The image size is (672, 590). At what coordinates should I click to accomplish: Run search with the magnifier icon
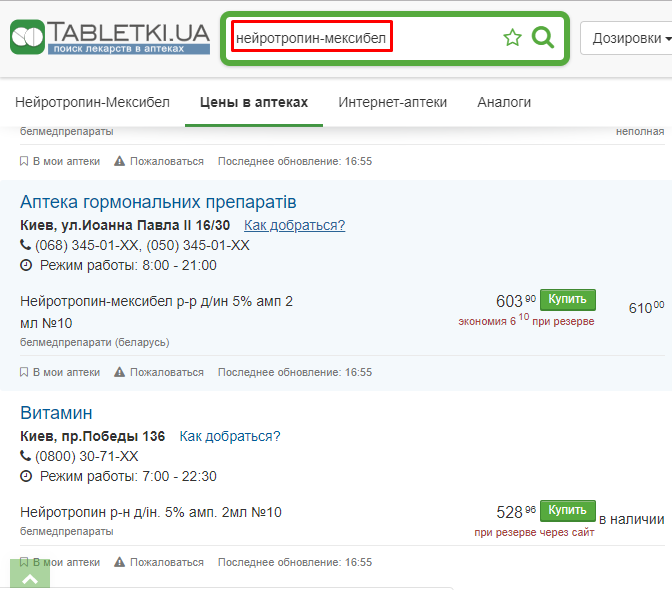pyautogui.click(x=543, y=38)
